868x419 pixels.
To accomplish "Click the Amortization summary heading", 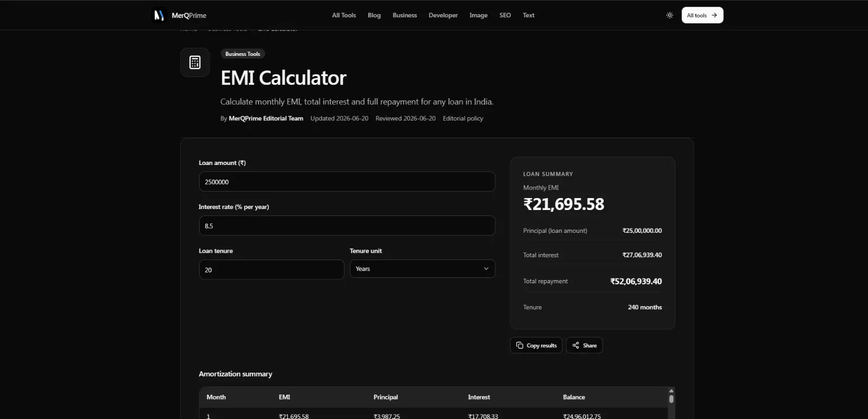I will click(235, 374).
